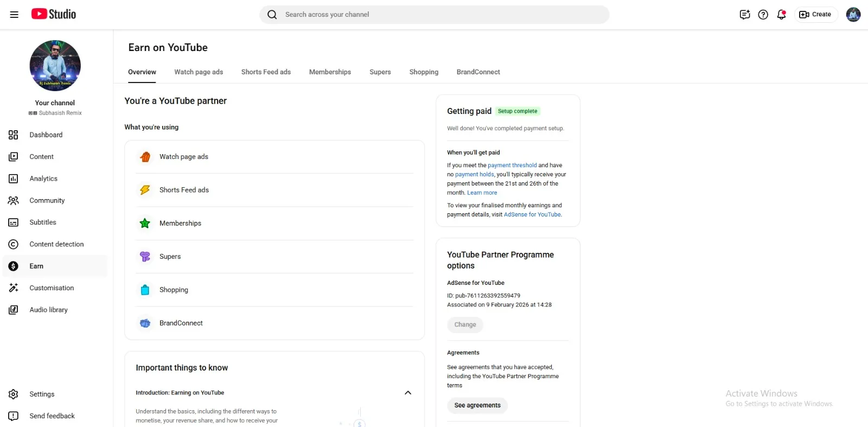The height and width of the screenshot is (427, 868).
Task: Open Community in the sidebar
Action: (x=55, y=201)
